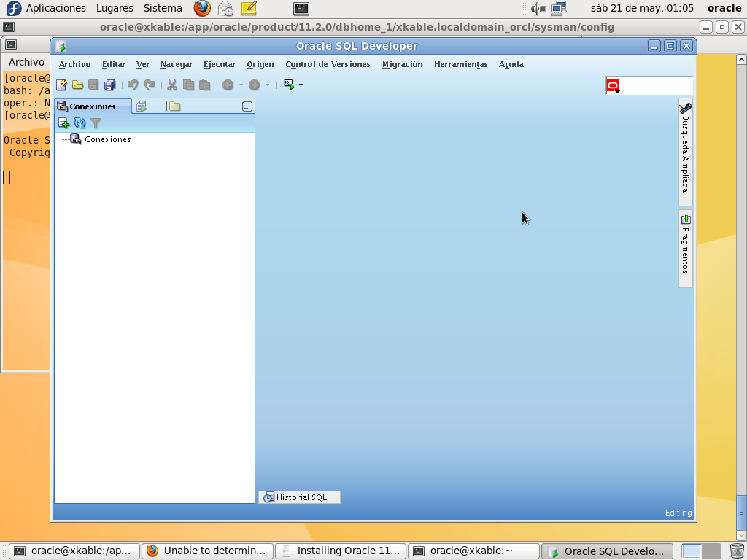Image resolution: width=747 pixels, height=560 pixels.
Task: Open the Herramientas menu
Action: tap(461, 64)
